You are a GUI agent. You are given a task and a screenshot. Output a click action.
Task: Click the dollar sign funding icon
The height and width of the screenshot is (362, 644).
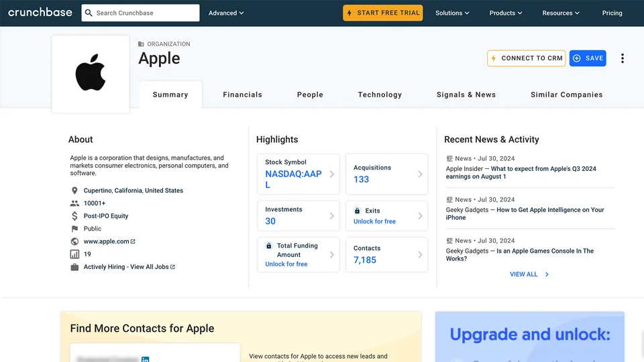pyautogui.click(x=74, y=216)
